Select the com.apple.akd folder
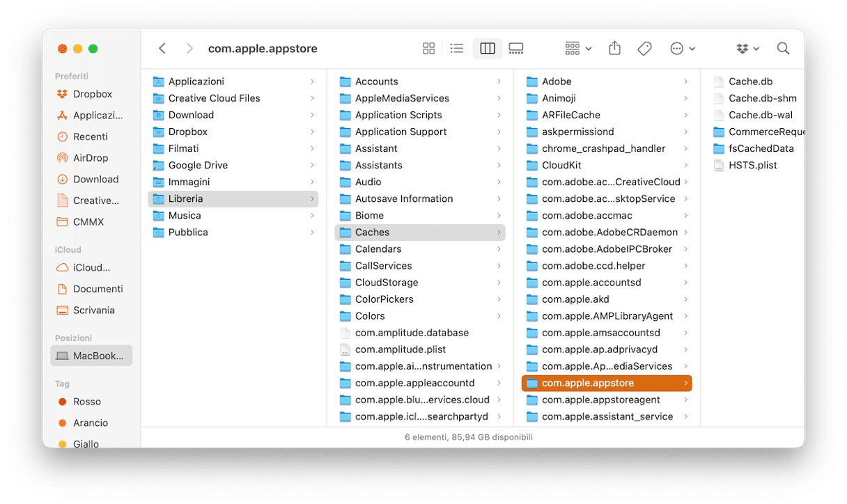The image size is (847, 504). pos(607,299)
